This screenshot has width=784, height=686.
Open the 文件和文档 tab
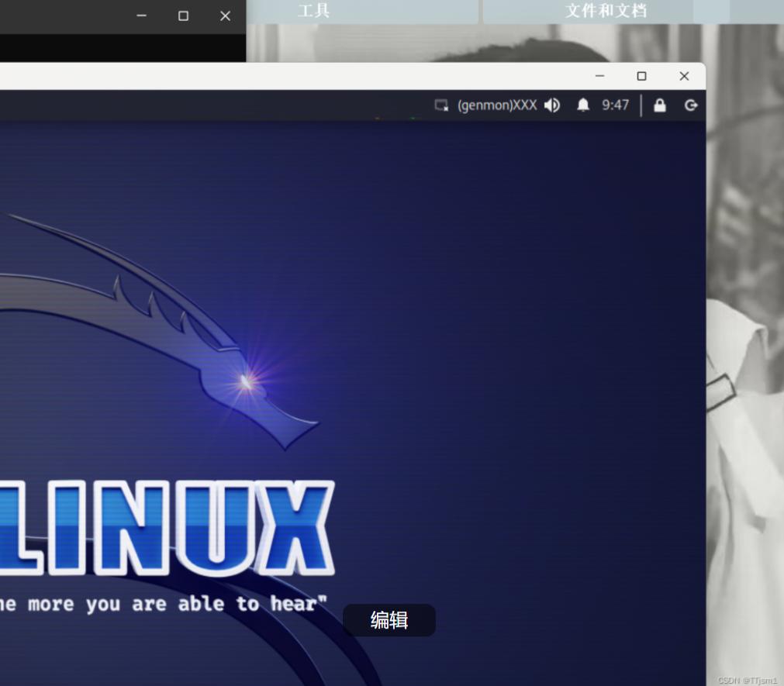point(606,11)
